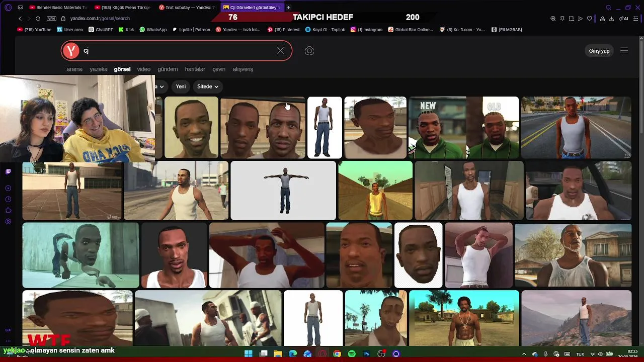
Task: Open the old grey-haired CJ image
Action: [573, 255]
